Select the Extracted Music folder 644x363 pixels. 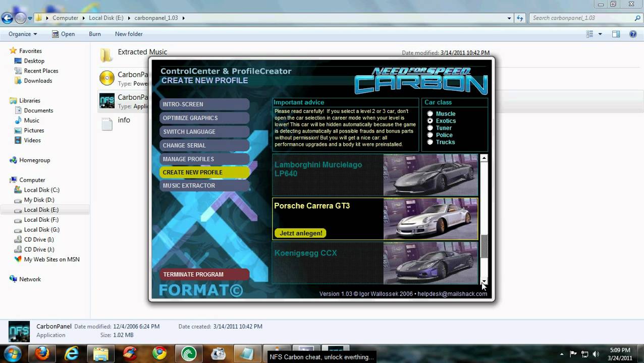[x=142, y=52]
